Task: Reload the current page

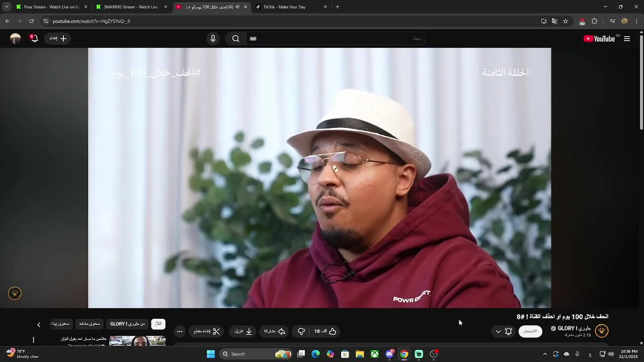Action: click(x=31, y=21)
